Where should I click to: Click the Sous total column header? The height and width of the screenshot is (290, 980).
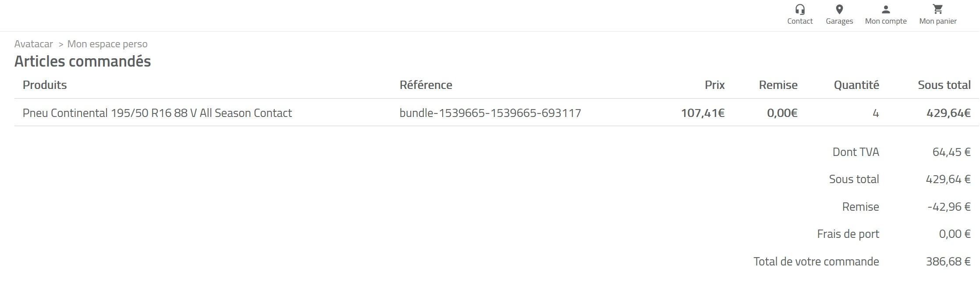944,85
